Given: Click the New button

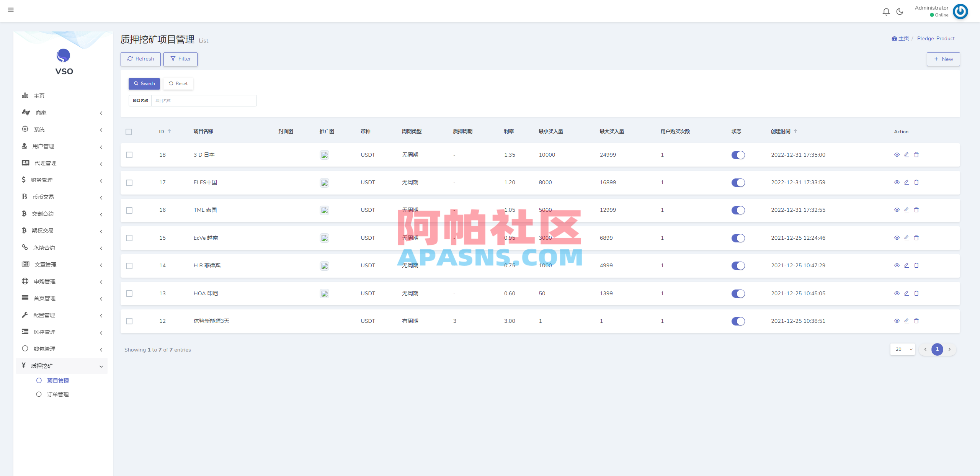Looking at the screenshot, I should point(943,59).
